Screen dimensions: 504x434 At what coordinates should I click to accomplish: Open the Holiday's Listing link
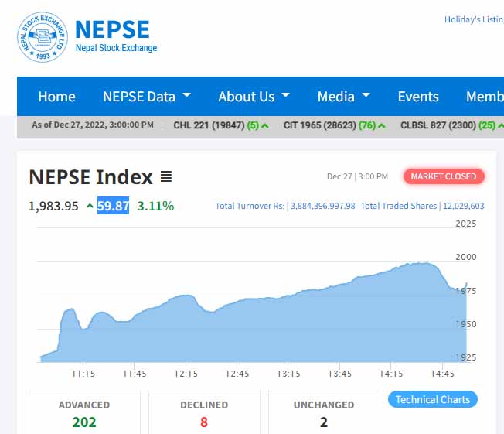coord(473,19)
